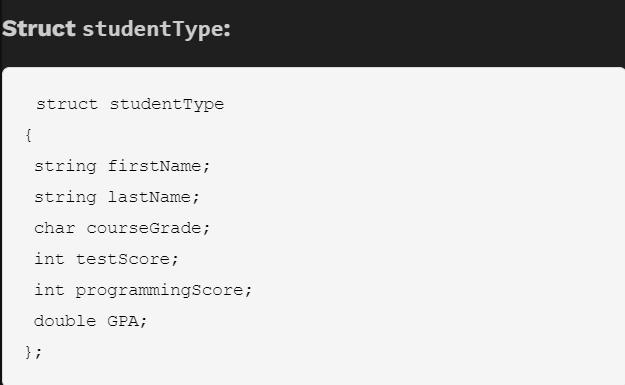The height and width of the screenshot is (385, 625).
Task: Click the closing brace with semicolon
Action: coord(33,352)
